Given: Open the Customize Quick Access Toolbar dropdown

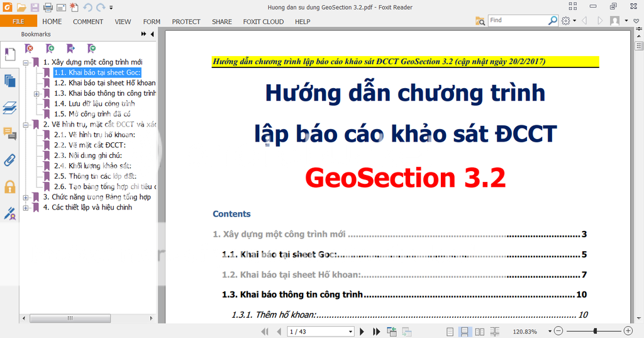Looking at the screenshot, I should [111, 8].
